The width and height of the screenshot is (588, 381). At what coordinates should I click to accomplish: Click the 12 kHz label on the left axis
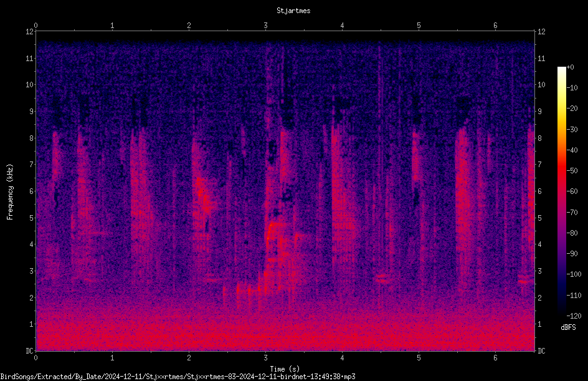pos(30,32)
